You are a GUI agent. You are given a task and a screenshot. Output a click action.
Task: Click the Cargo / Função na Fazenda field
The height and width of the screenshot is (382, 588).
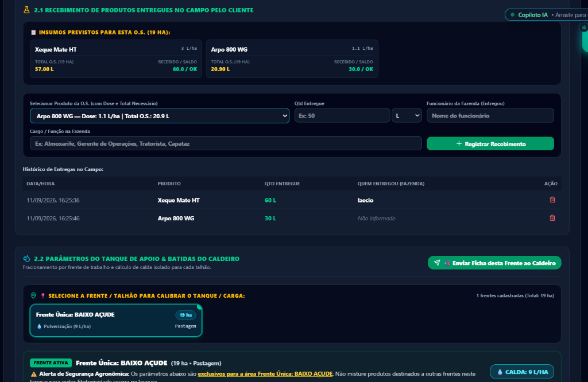(226, 143)
